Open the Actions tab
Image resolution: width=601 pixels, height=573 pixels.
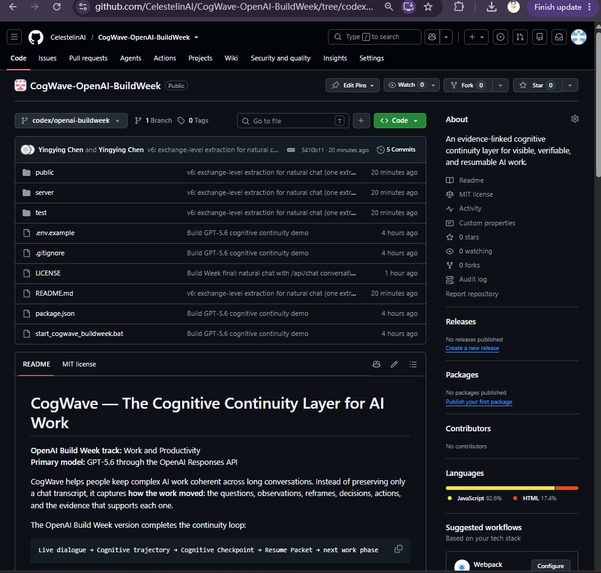click(165, 58)
